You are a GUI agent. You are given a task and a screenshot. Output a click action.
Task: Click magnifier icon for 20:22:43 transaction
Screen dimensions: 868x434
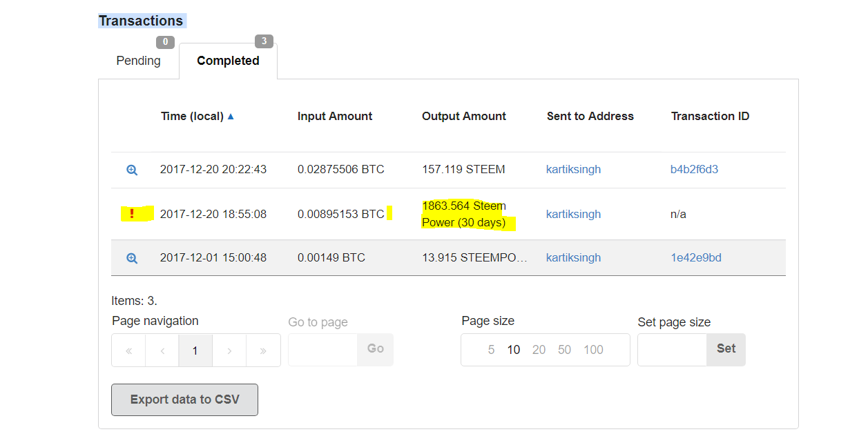(132, 170)
